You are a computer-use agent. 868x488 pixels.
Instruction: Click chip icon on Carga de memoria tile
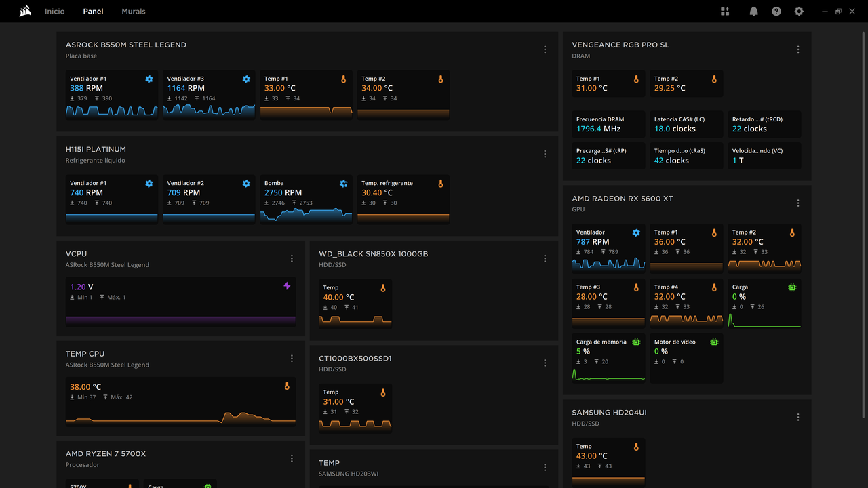click(636, 342)
